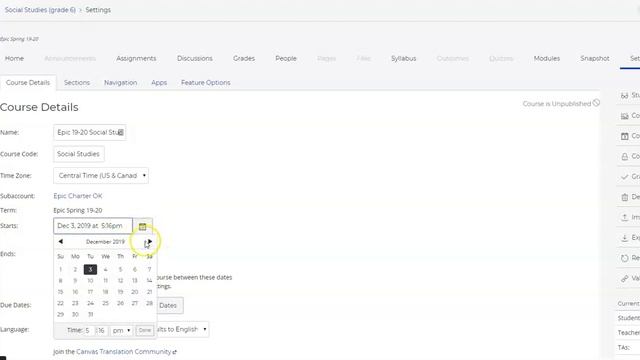
Task: Click external link icon after Translation Community
Action: [175, 352]
